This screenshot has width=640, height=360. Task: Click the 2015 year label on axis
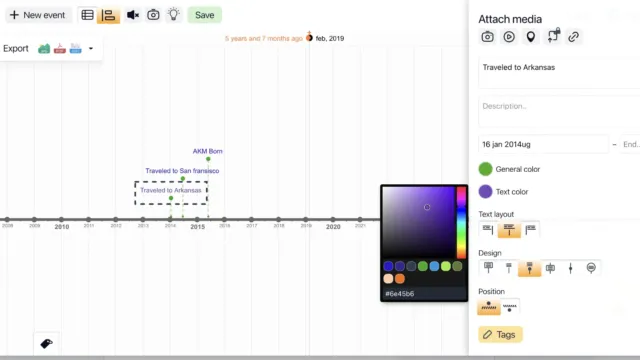tap(198, 227)
